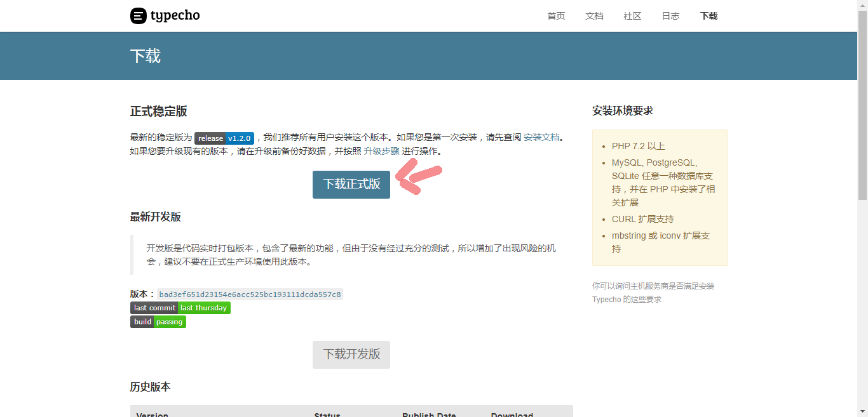
Task: Select the 下载 nav item
Action: [x=709, y=16]
